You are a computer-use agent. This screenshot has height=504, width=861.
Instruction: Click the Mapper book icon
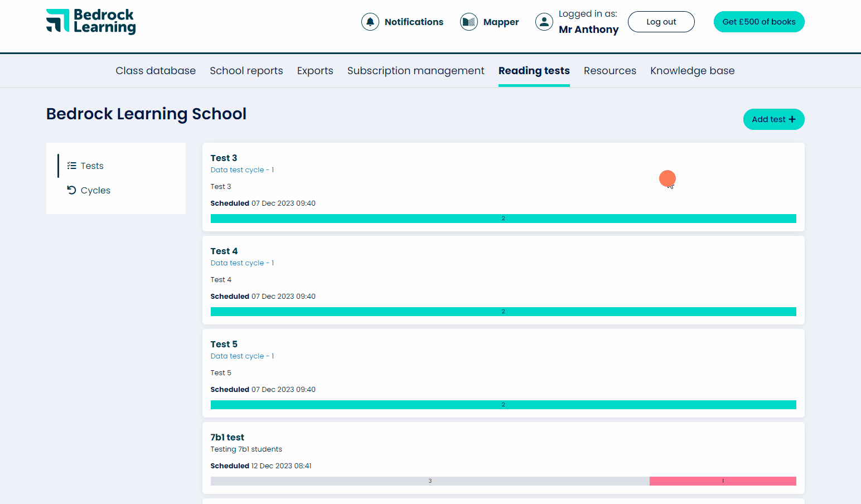tap(469, 21)
